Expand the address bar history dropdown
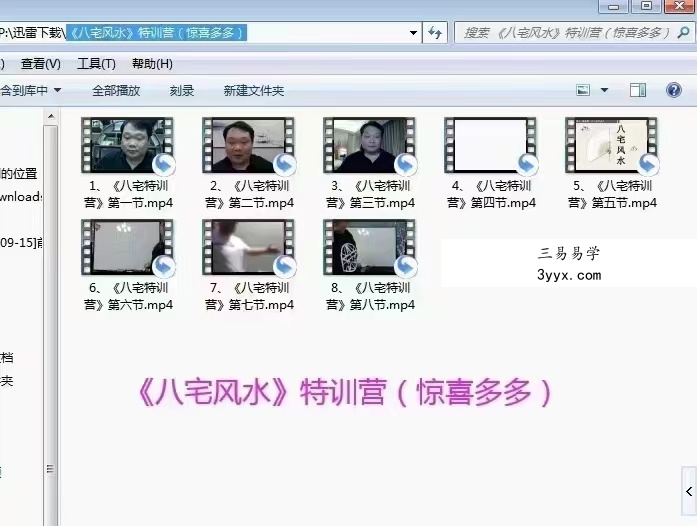The width and height of the screenshot is (697, 526). click(413, 33)
